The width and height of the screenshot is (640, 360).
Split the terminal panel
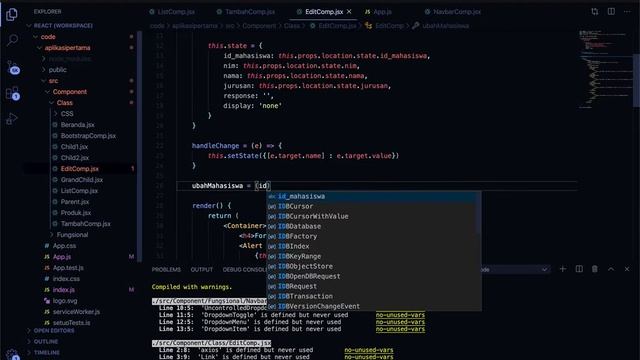579,269
